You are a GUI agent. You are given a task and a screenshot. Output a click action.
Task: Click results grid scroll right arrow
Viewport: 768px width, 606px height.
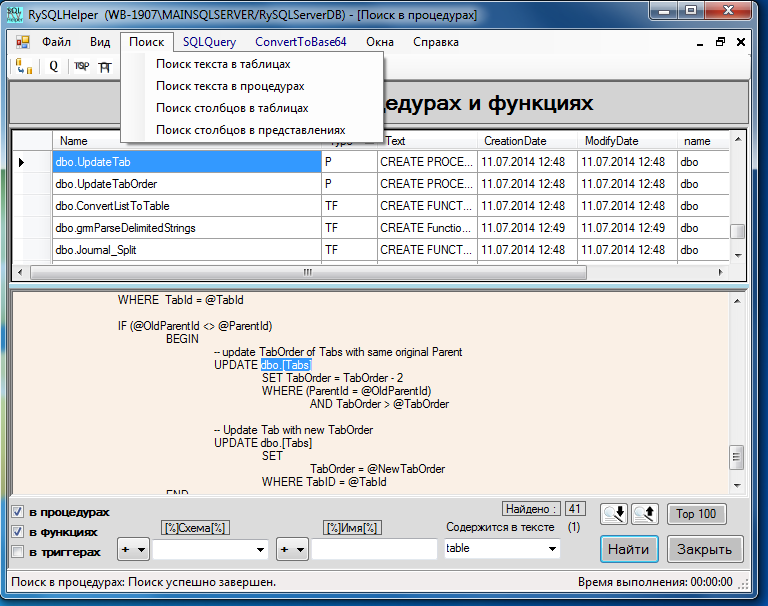coord(720,272)
